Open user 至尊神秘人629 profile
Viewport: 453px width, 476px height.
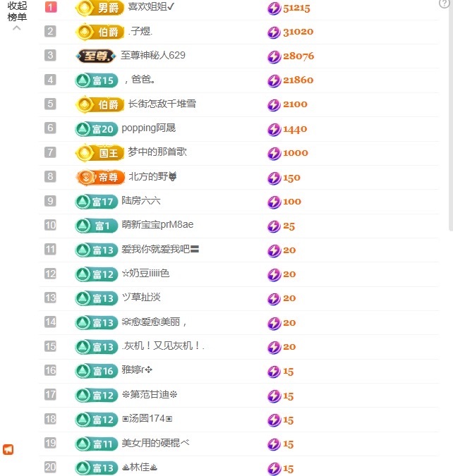point(153,55)
